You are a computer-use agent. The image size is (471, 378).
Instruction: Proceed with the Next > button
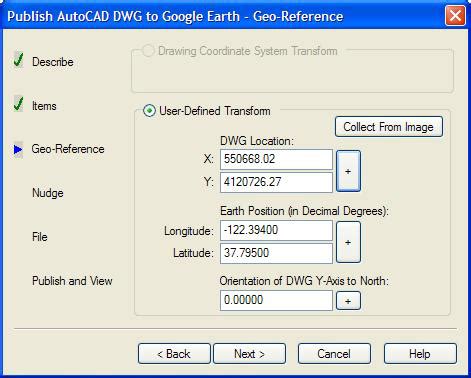coord(249,354)
